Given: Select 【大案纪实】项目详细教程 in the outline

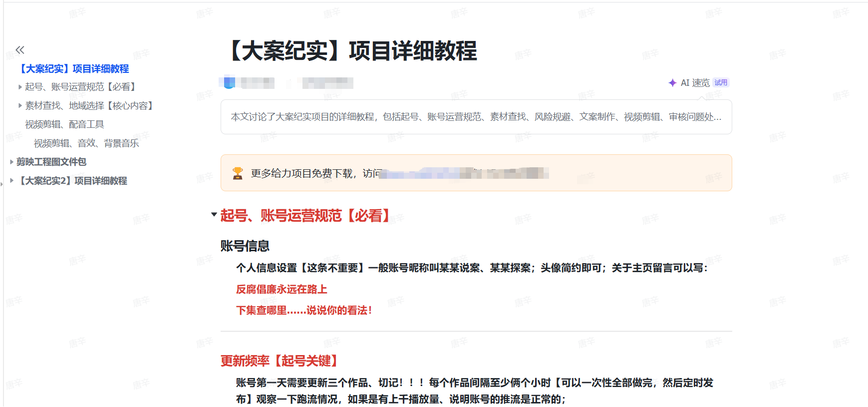Looking at the screenshot, I should tap(74, 69).
